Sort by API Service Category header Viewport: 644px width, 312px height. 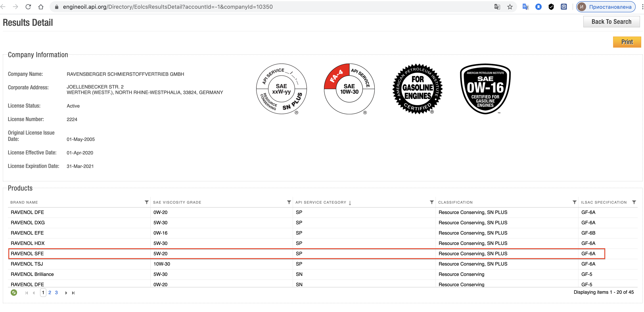pyautogui.click(x=321, y=202)
